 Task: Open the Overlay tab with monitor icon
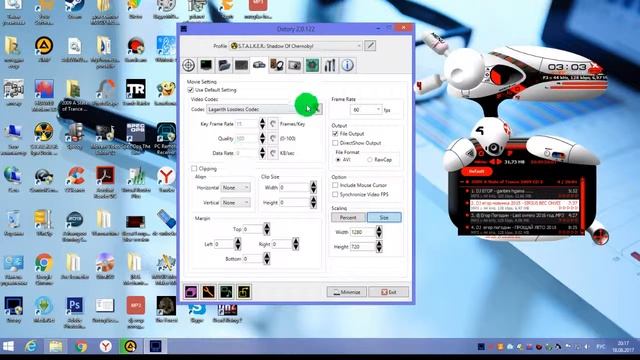206,65
